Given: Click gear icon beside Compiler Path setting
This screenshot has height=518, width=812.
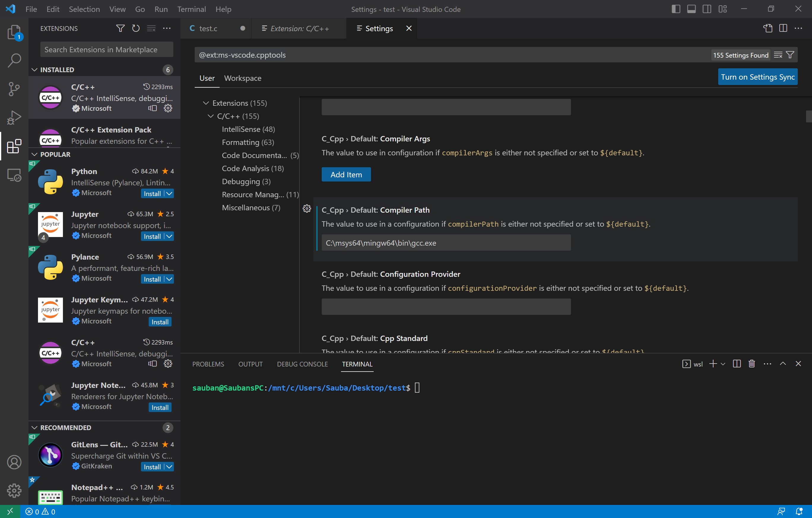Looking at the screenshot, I should pos(307,209).
